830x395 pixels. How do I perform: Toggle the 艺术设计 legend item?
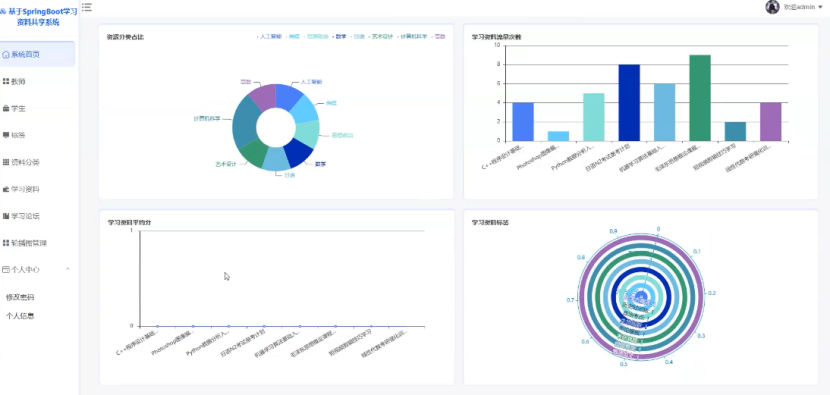381,37
